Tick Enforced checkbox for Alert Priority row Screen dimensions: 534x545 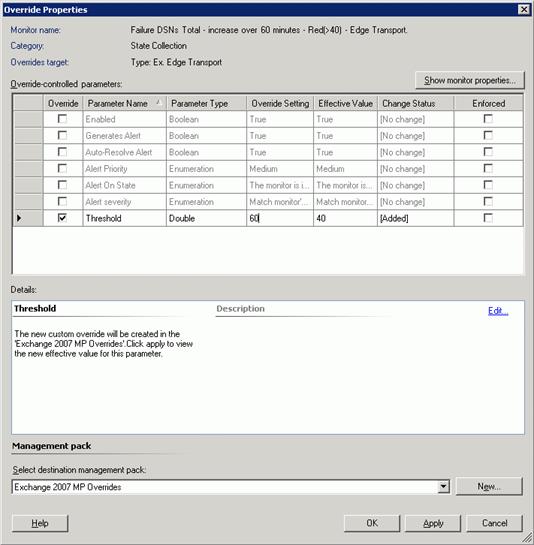tap(488, 168)
